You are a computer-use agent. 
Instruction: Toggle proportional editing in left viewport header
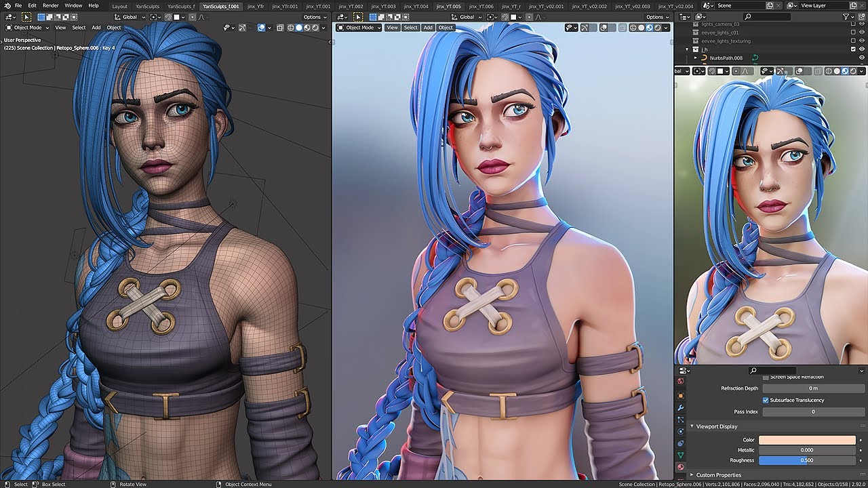192,17
